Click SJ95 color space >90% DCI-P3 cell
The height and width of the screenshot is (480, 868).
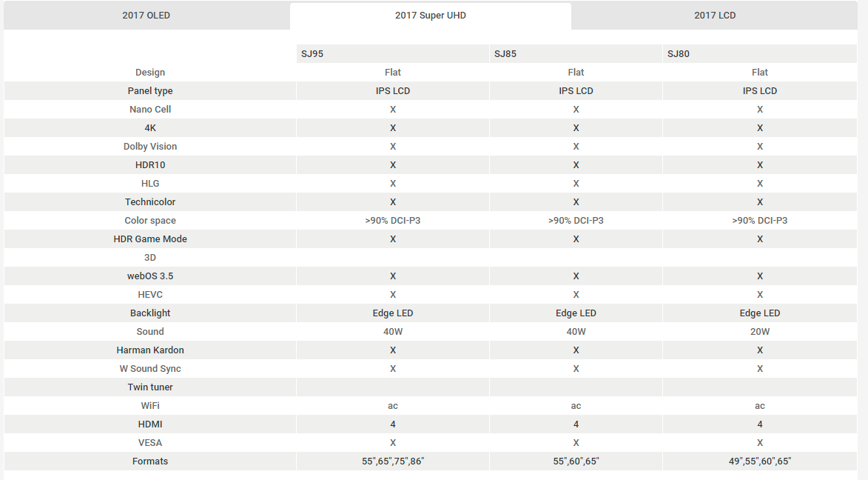392,221
